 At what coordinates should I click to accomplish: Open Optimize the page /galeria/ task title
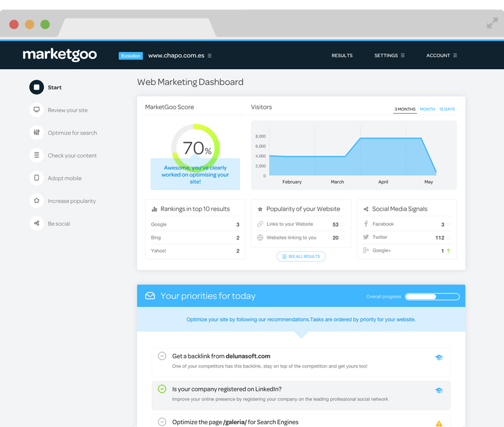point(235,422)
